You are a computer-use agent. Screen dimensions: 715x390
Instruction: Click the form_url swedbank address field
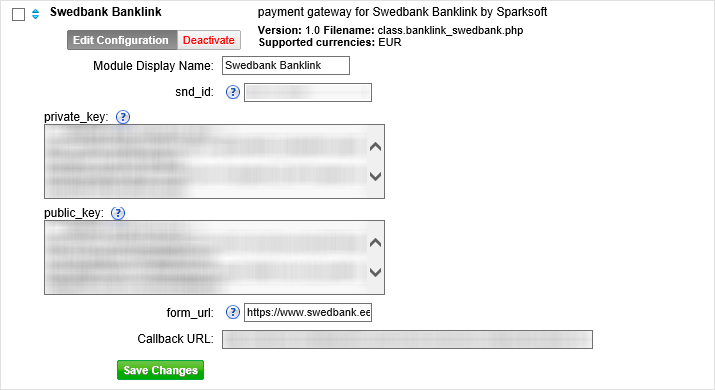(x=308, y=312)
